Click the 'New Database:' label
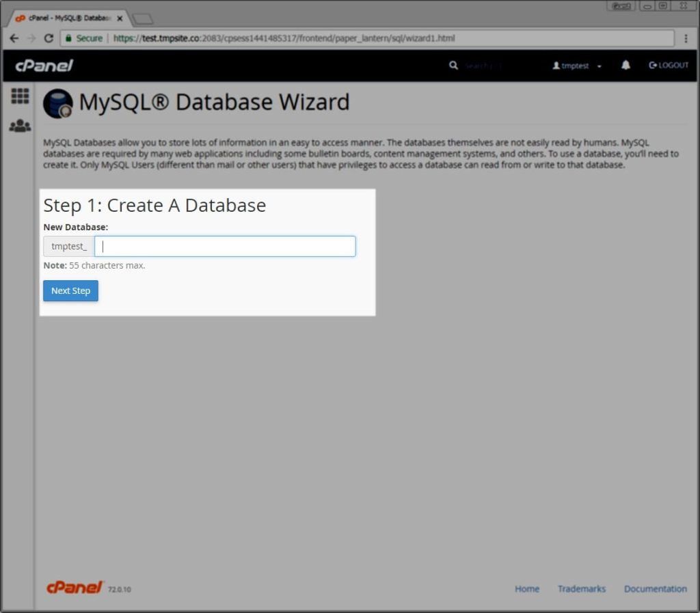700x613 pixels. click(75, 227)
